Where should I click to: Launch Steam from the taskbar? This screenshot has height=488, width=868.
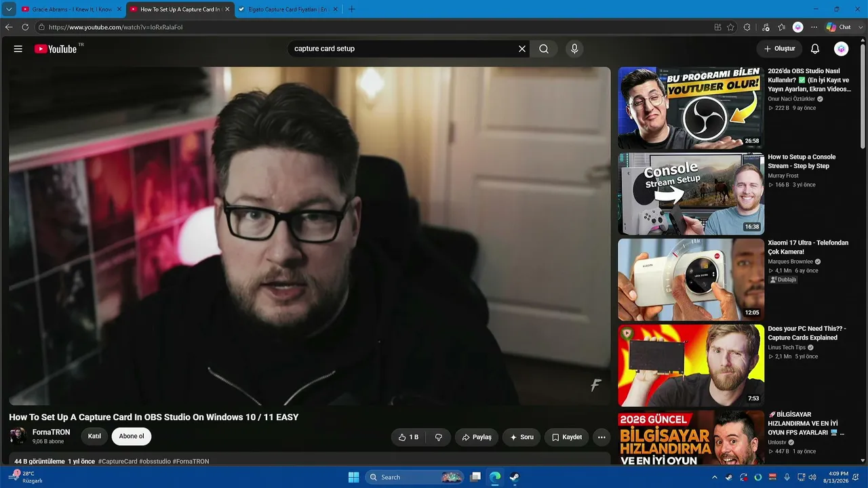(x=515, y=477)
